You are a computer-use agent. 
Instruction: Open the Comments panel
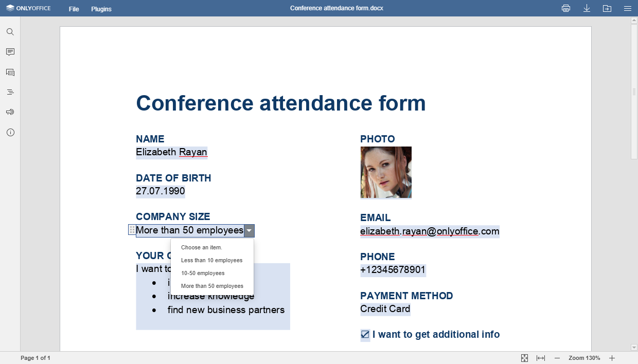(x=10, y=52)
